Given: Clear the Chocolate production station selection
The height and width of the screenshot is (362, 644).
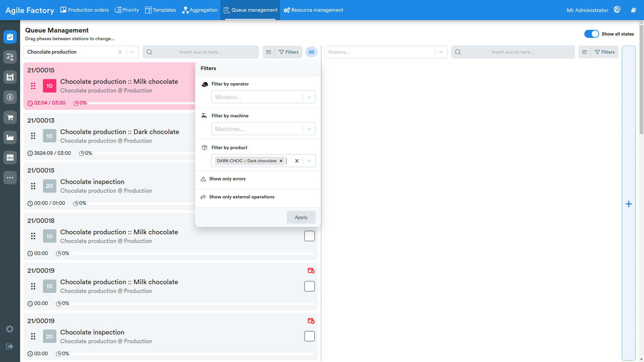Looking at the screenshot, I should pos(120,52).
